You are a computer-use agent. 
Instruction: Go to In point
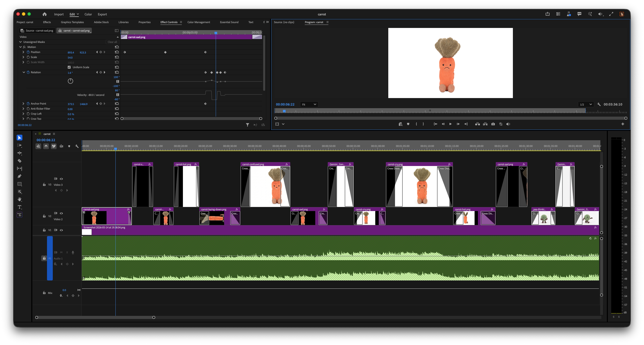(x=435, y=124)
